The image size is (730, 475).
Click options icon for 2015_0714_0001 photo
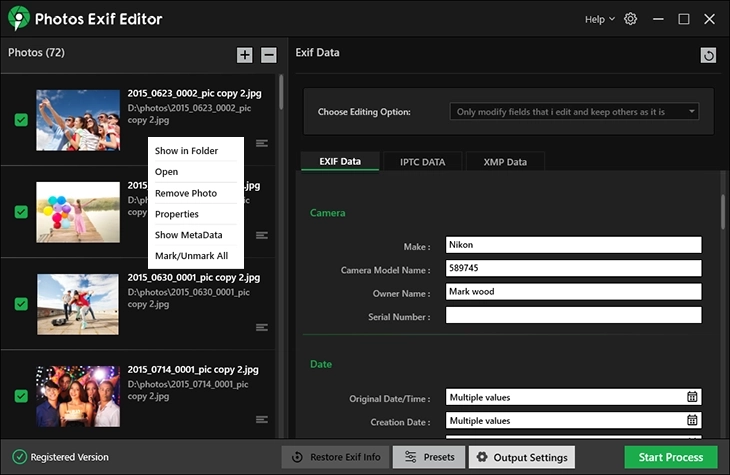[x=262, y=419]
